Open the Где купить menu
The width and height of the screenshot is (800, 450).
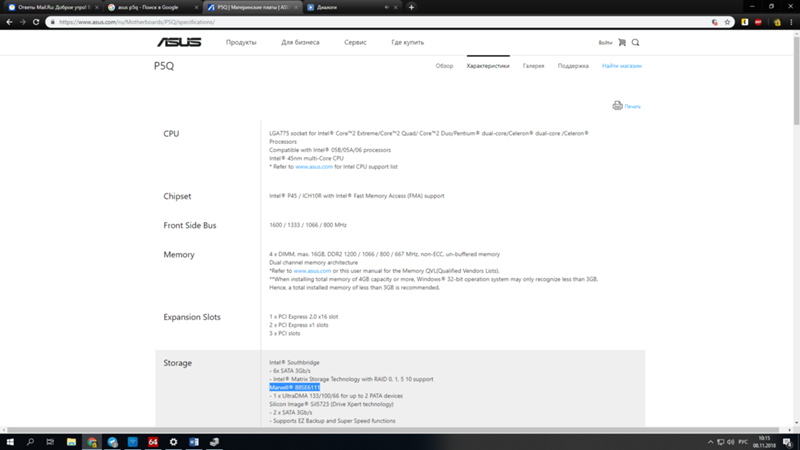click(408, 42)
